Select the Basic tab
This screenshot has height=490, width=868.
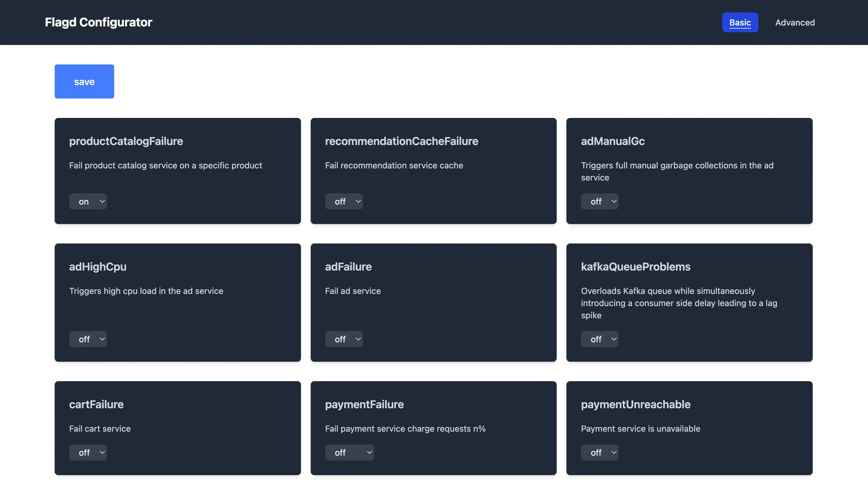click(x=740, y=22)
